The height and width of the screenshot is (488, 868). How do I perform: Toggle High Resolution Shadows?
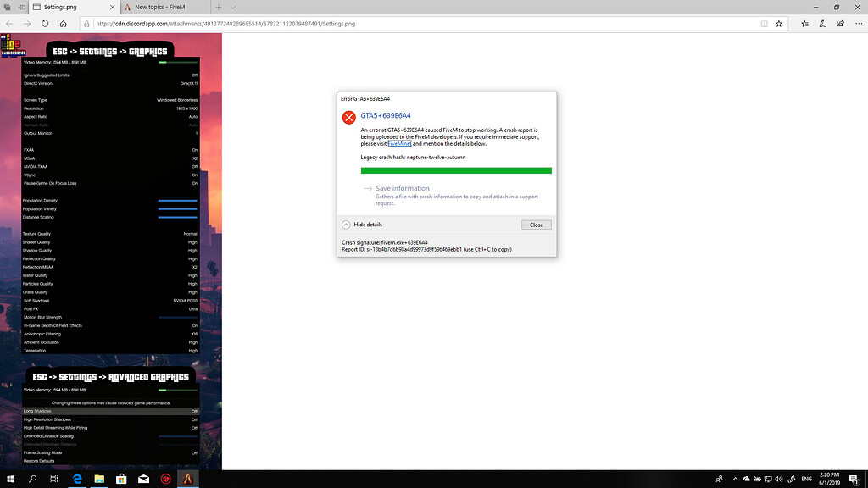coord(110,419)
